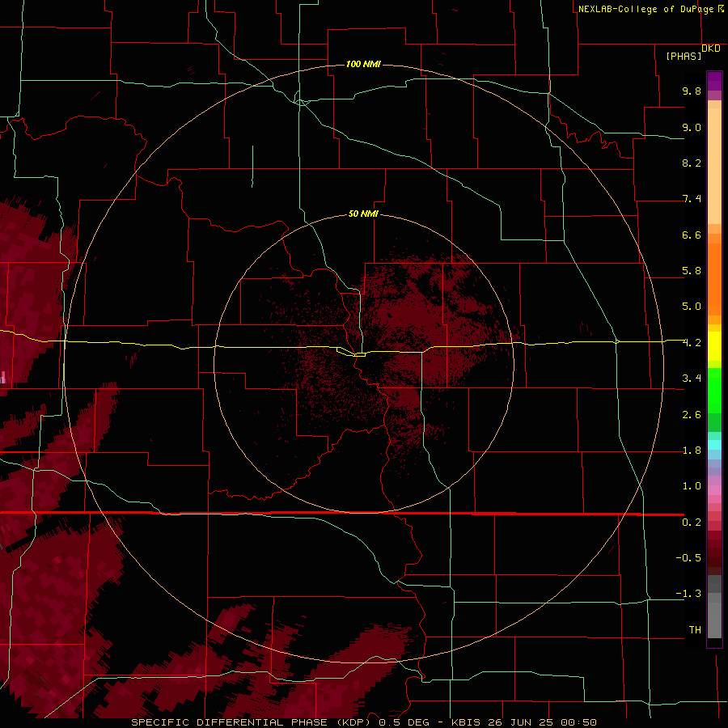Click the 1.8 value on the color scale
The image size is (728, 728).
692,451
